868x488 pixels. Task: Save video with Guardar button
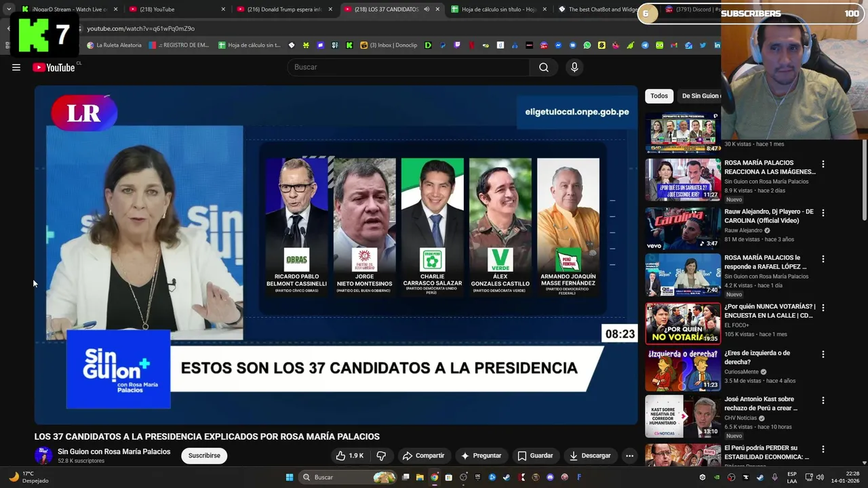tap(536, 455)
